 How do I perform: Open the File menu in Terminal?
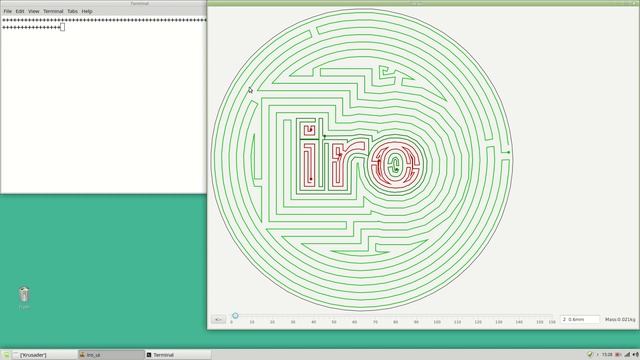(8, 11)
